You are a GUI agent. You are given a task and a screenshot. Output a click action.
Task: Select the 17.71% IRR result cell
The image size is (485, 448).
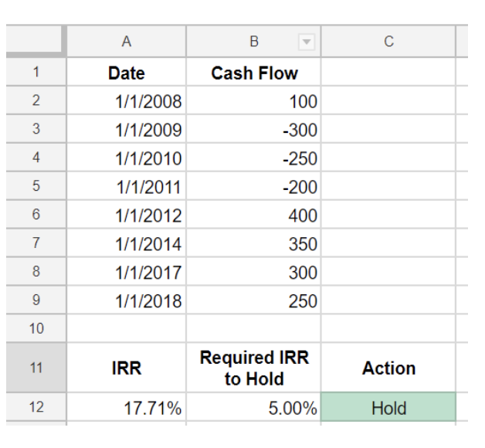[x=126, y=407]
